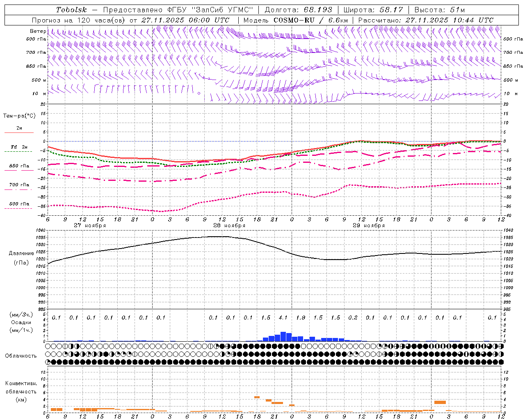
Task: Click the "Облачность" cloud cover label
Action: tap(21, 356)
